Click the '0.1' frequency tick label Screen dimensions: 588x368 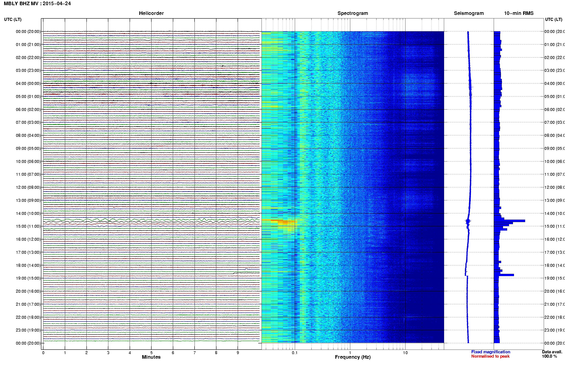(295, 353)
